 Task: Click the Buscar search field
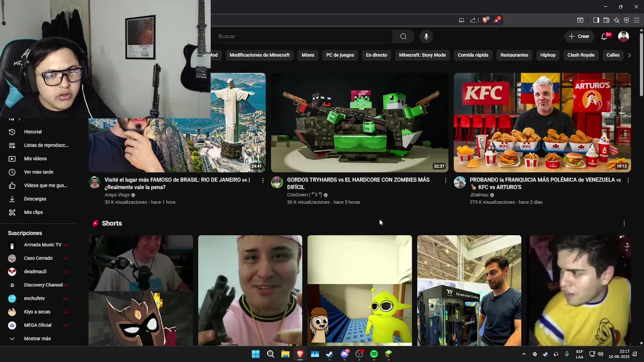(302, 36)
